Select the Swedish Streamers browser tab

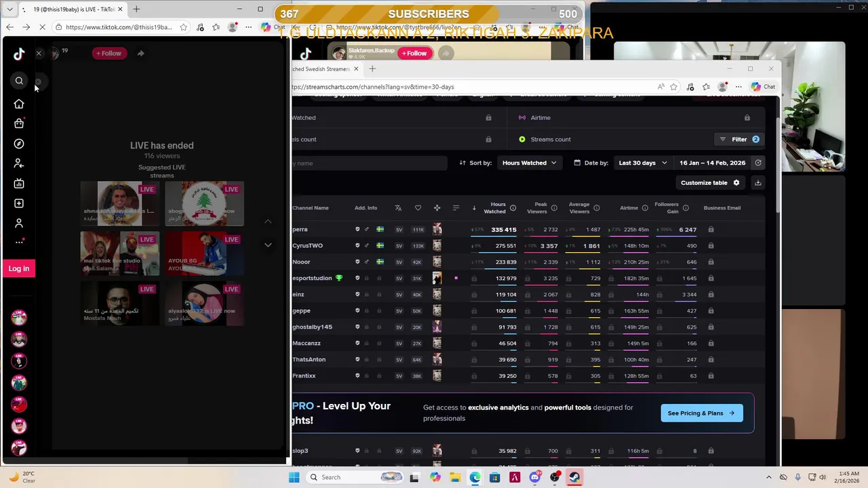(324, 69)
